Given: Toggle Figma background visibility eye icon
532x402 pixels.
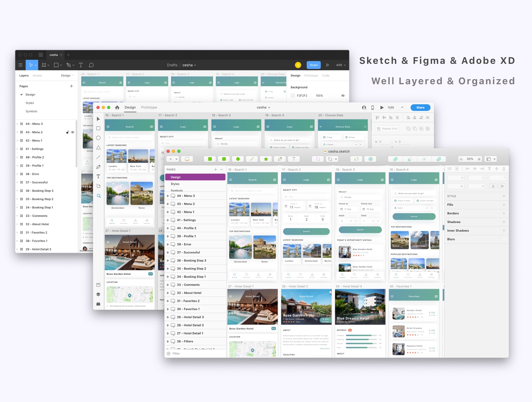Looking at the screenshot, I should pyautogui.click(x=343, y=96).
